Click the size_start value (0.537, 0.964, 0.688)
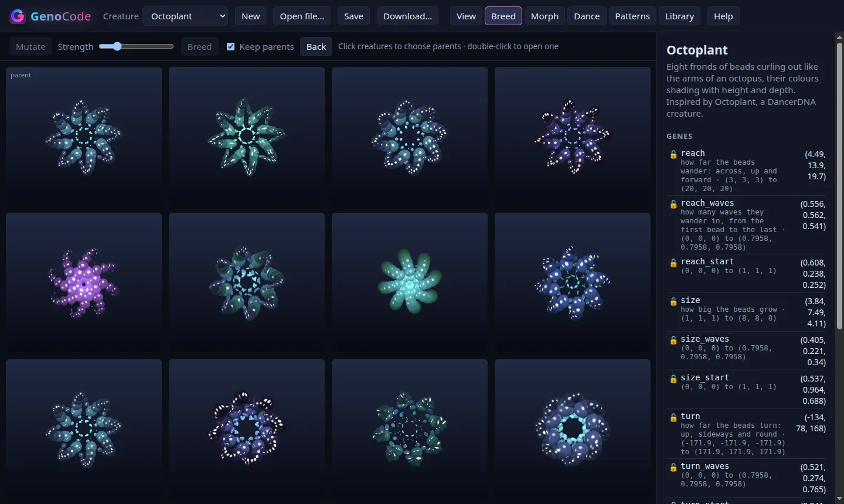This screenshot has width=844, height=504. point(813,390)
